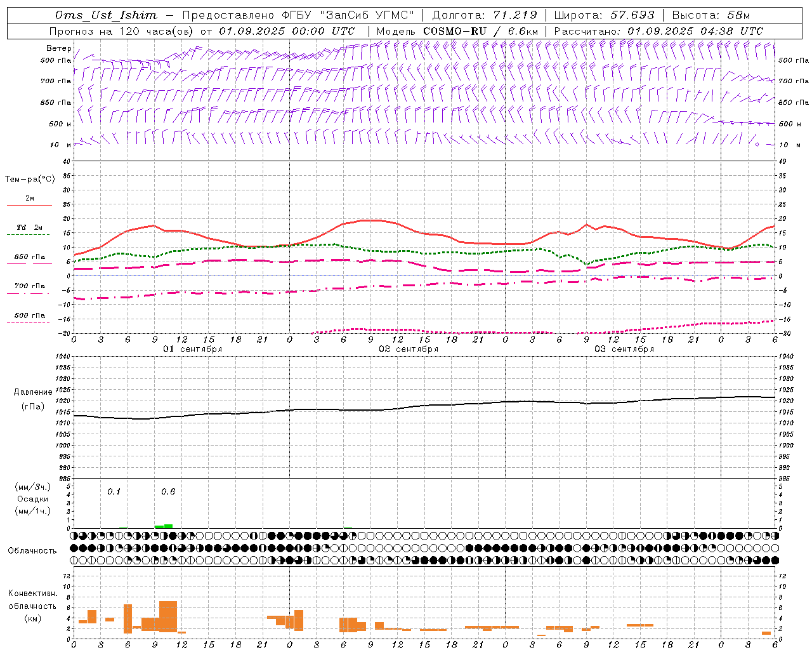
Task: Click the tallest orange convective cloud bar
Action: click(x=168, y=616)
